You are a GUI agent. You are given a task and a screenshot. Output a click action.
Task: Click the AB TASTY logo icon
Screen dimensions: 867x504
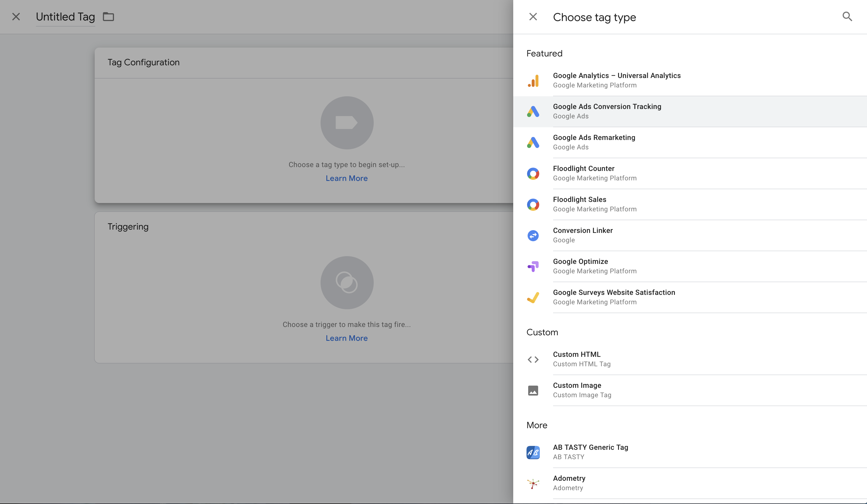(x=533, y=453)
